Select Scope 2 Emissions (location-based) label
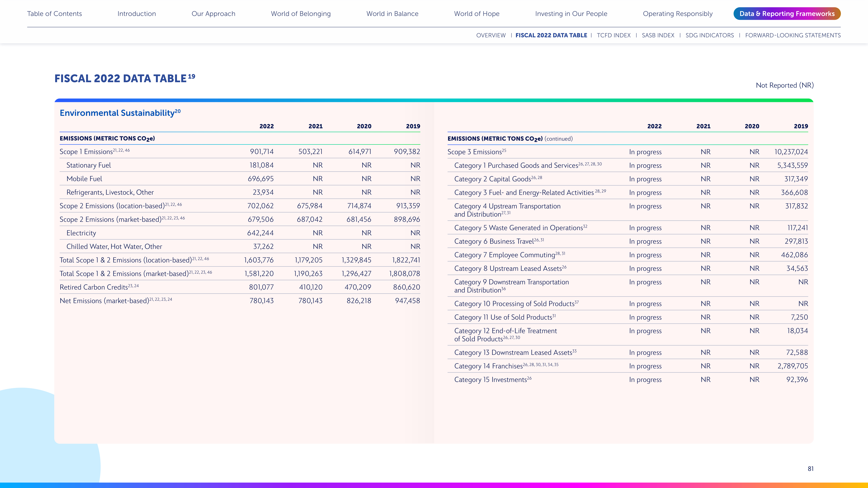 121,206
